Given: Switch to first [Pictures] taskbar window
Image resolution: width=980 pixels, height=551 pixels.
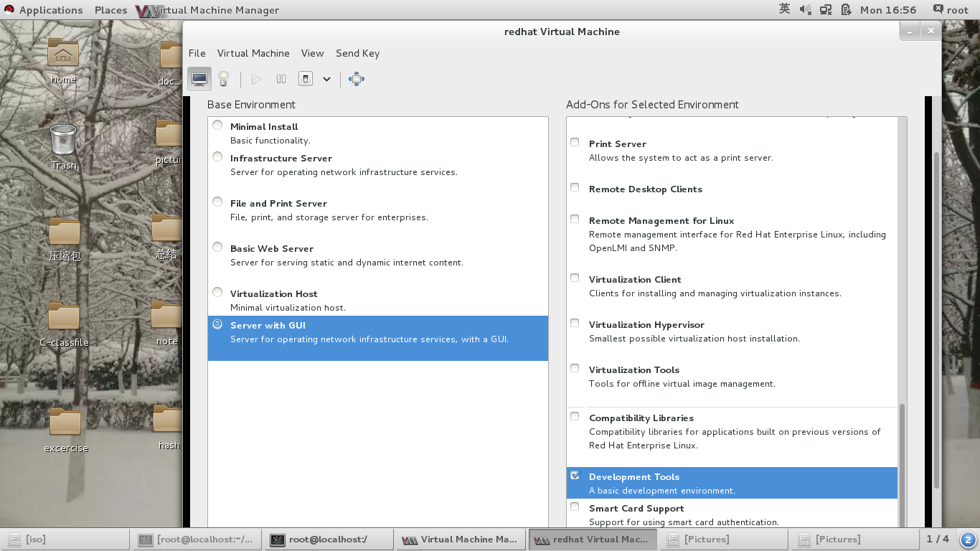Looking at the screenshot, I should [x=722, y=540].
